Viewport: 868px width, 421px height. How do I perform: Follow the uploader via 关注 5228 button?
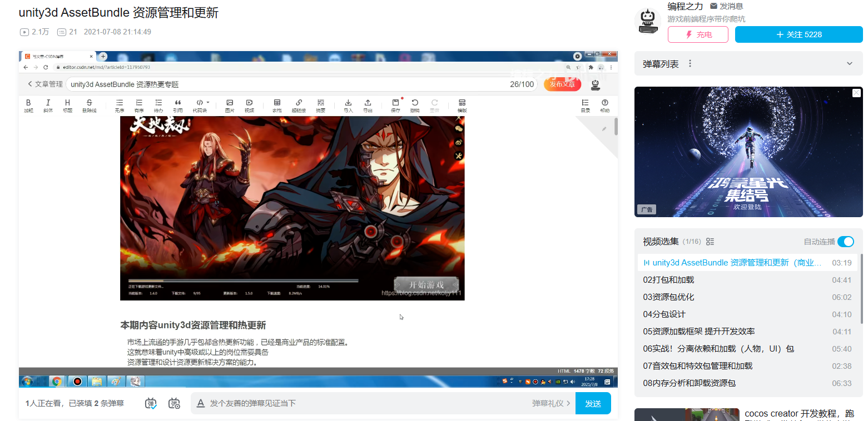click(798, 34)
